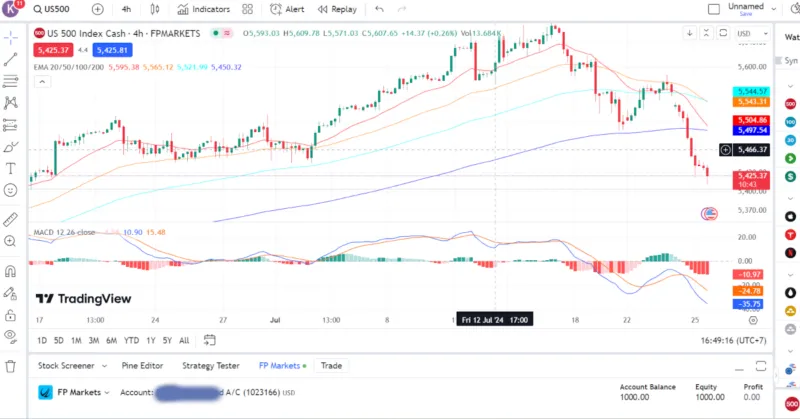This screenshot has height=419, width=800.
Task: Open chart settings gear on time axis
Action: click(753, 321)
